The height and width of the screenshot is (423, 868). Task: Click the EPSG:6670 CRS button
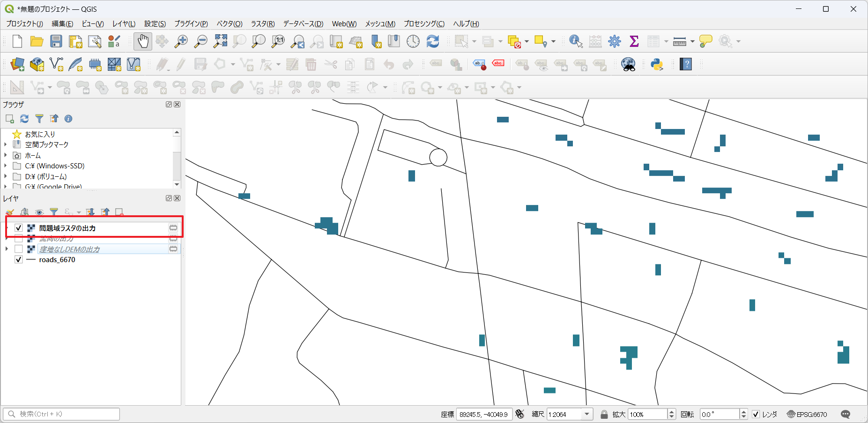(807, 414)
